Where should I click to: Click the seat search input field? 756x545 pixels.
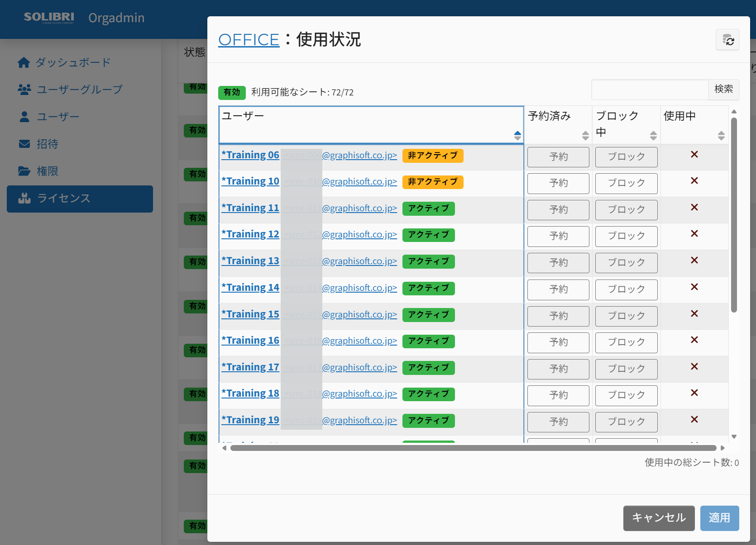tap(650, 89)
